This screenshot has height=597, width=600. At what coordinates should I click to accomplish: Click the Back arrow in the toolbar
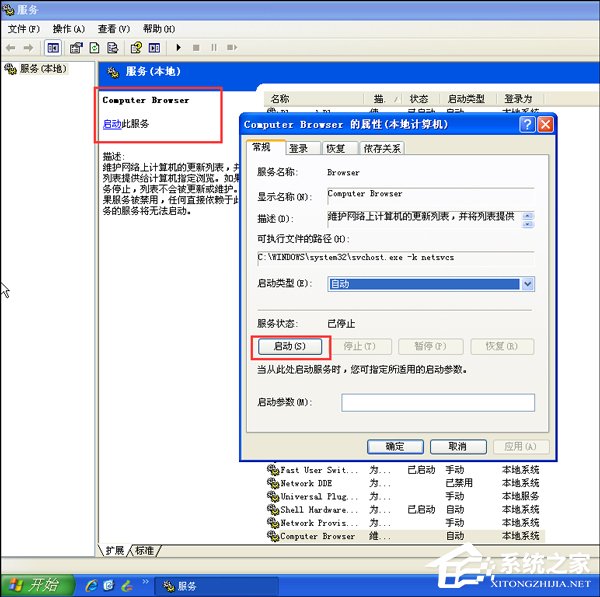click(11, 47)
